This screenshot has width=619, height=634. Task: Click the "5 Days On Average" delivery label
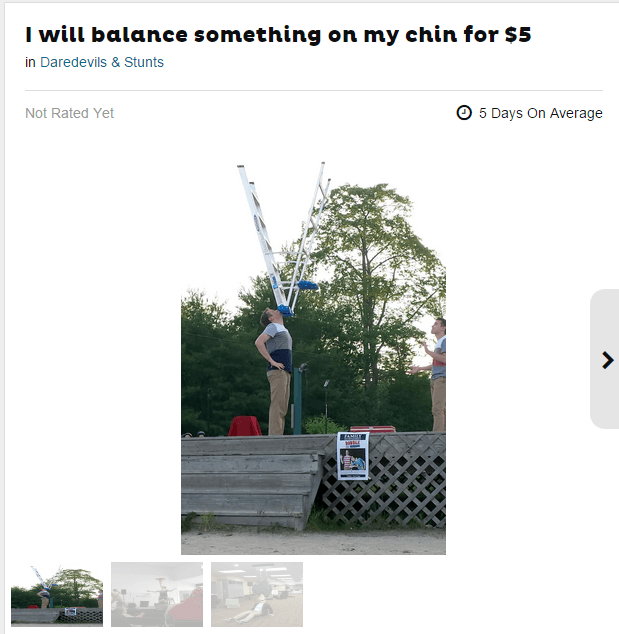click(x=541, y=113)
